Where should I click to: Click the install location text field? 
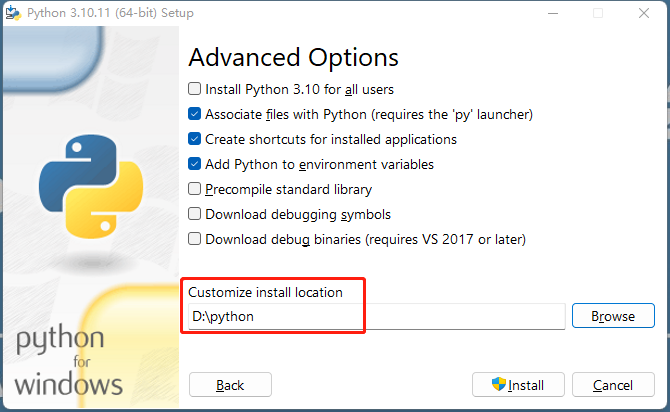click(376, 317)
